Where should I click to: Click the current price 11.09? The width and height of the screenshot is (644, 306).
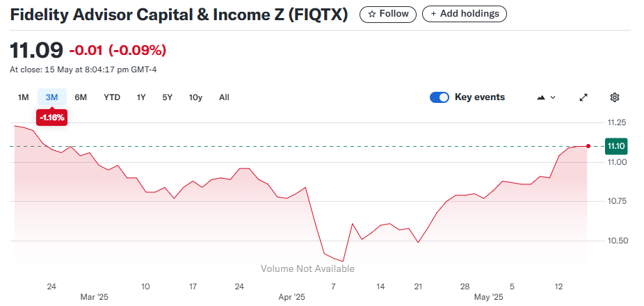(x=37, y=50)
